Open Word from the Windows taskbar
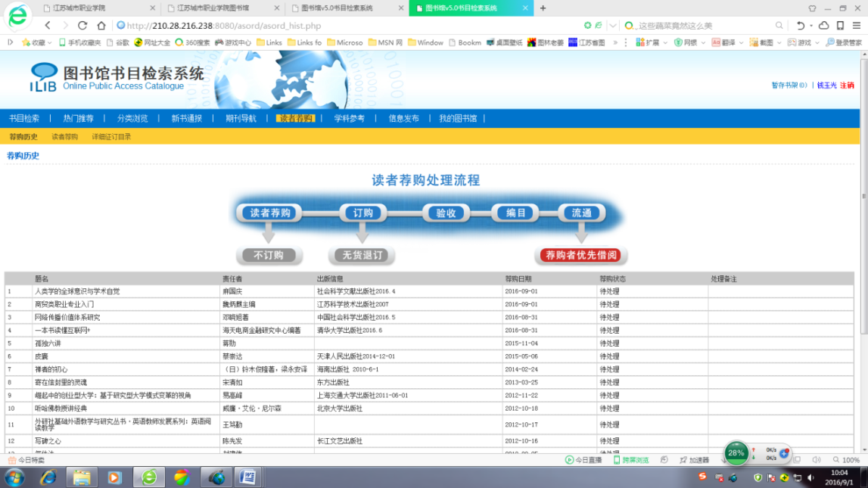This screenshot has height=488, width=868. click(x=245, y=477)
